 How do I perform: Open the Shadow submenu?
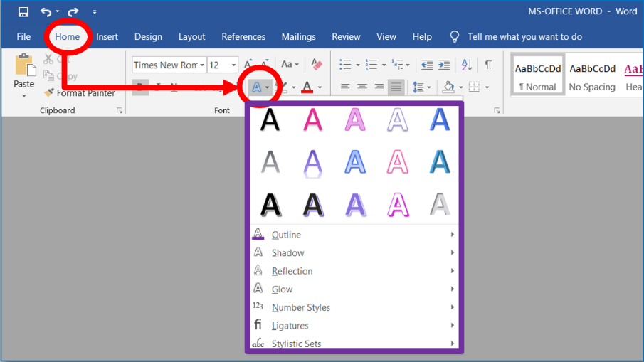[x=354, y=252]
